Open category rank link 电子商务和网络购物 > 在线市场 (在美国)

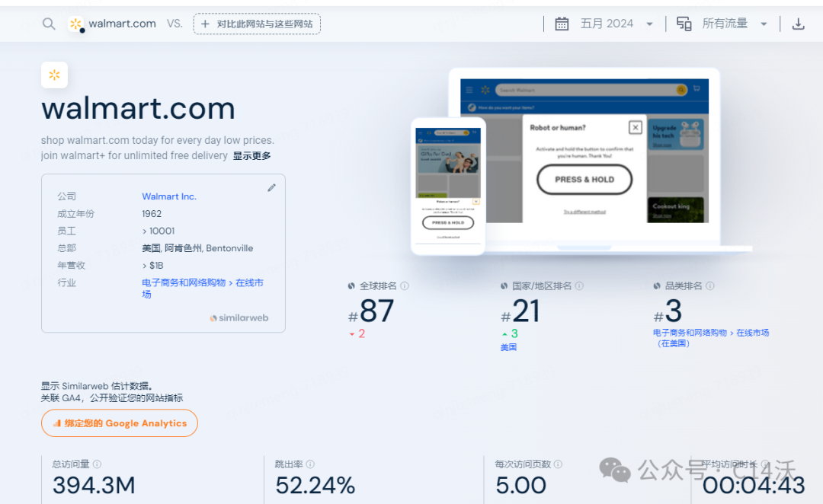(x=711, y=338)
